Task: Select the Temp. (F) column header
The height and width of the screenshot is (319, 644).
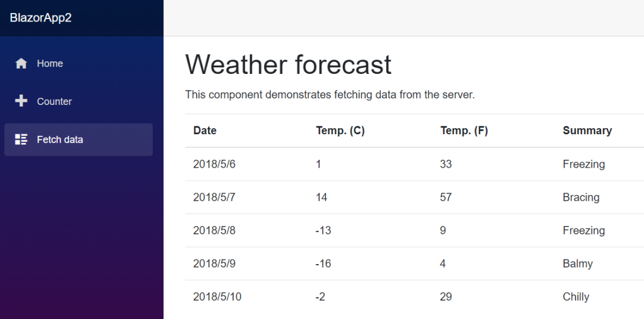Action: tap(464, 131)
